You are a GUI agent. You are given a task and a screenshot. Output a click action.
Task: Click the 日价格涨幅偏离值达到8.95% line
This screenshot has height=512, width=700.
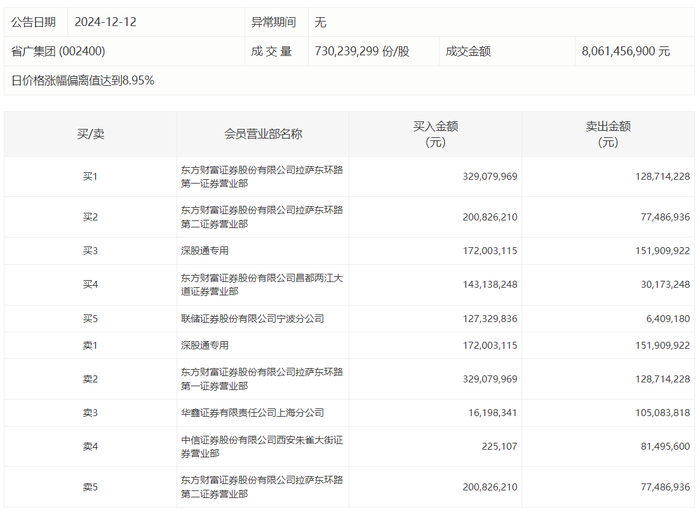pos(83,80)
